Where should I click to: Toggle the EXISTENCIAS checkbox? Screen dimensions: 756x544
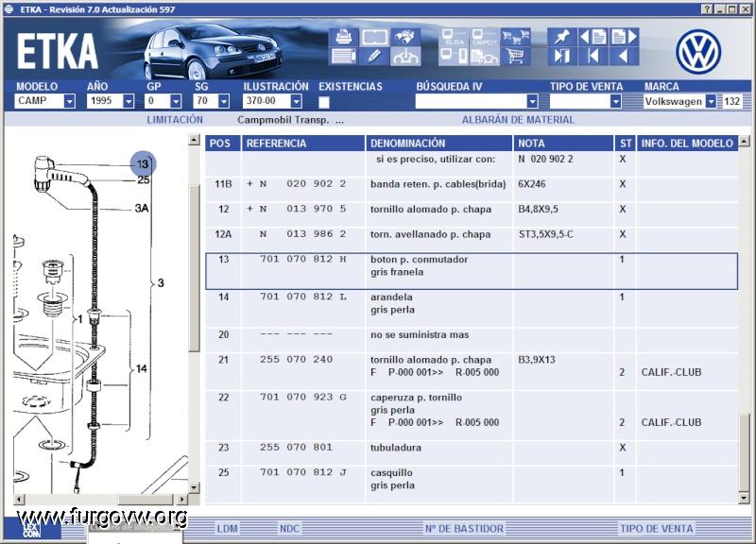(x=324, y=102)
